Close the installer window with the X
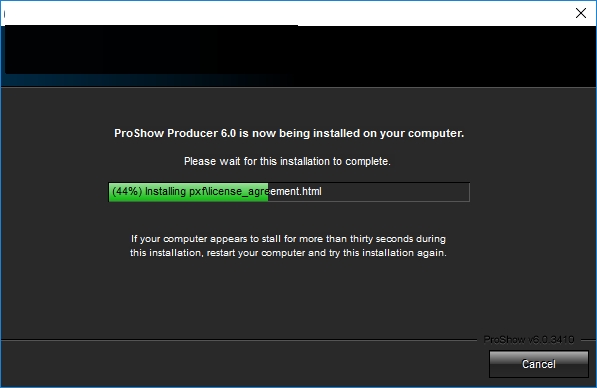Image resolution: width=597 pixels, height=388 pixels. click(x=581, y=13)
